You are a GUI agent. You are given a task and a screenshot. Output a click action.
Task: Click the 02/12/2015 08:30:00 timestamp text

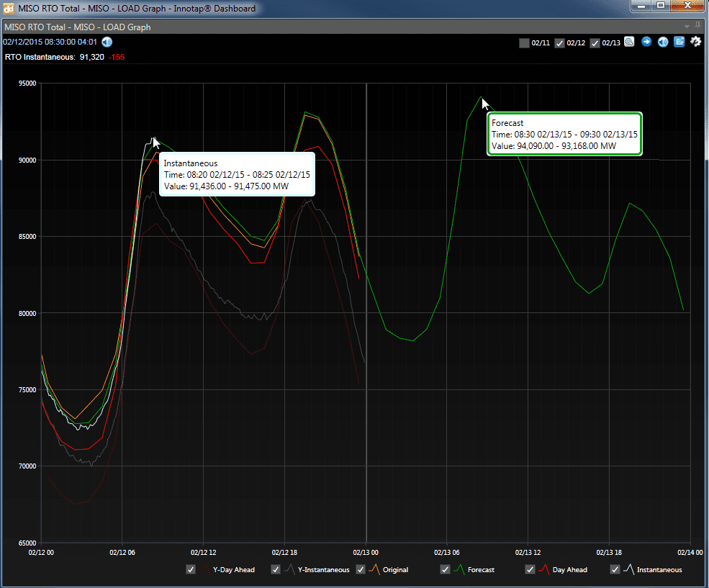tap(50, 42)
